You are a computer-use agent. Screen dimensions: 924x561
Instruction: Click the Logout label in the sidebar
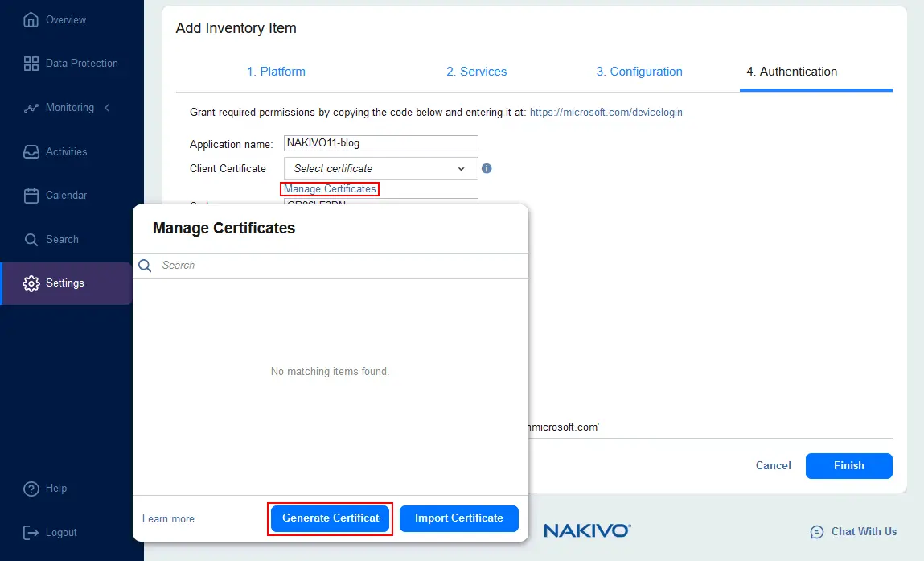coord(61,533)
